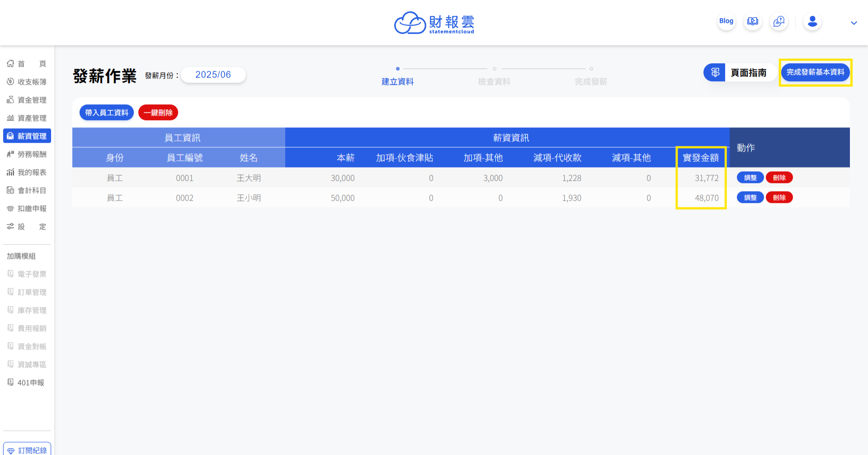Screen dimensions: 868x455
Task: Click employee number 0001 cell
Action: coord(184,178)
